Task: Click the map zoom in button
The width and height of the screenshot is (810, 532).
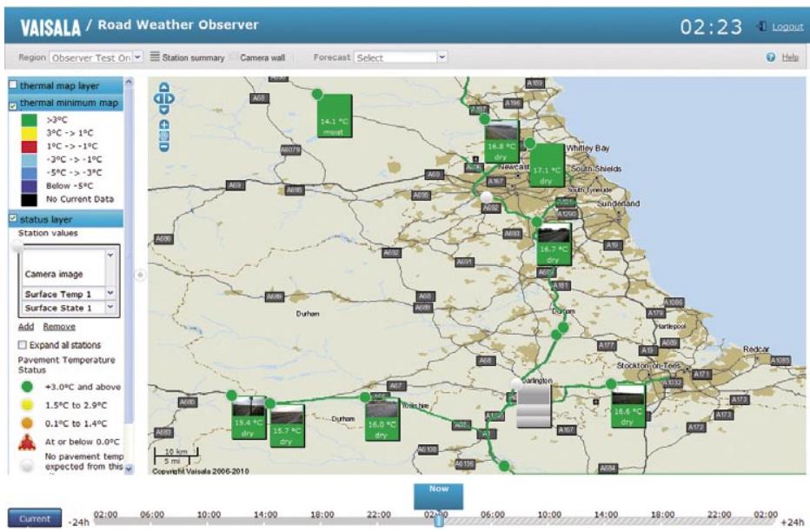Action: pos(164,124)
